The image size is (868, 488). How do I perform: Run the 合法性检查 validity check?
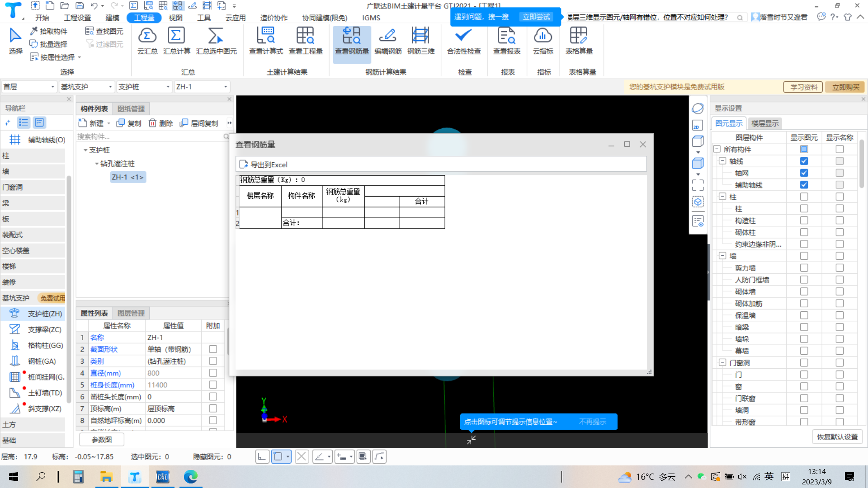[464, 41]
